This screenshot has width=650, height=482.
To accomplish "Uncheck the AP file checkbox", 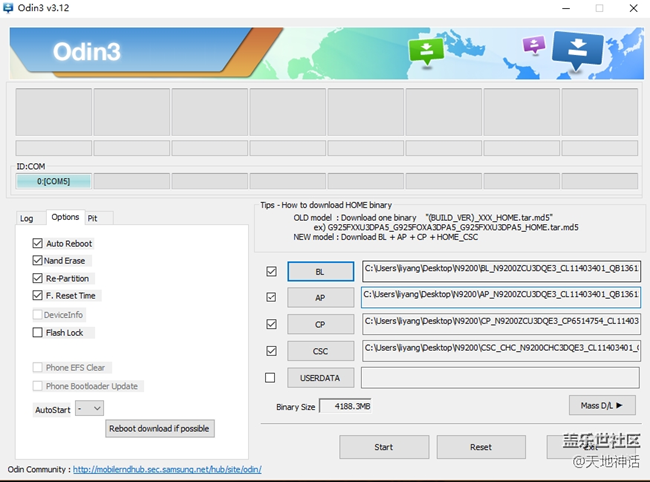I will point(272,297).
